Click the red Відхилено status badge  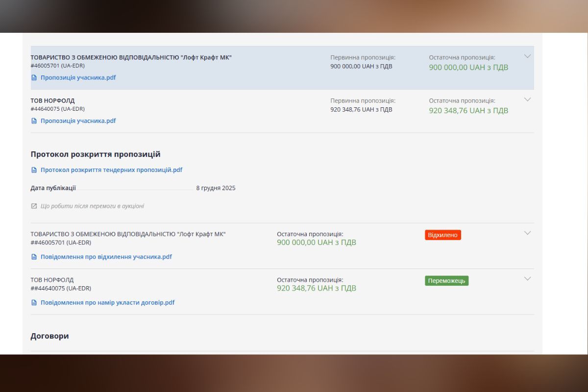click(442, 235)
